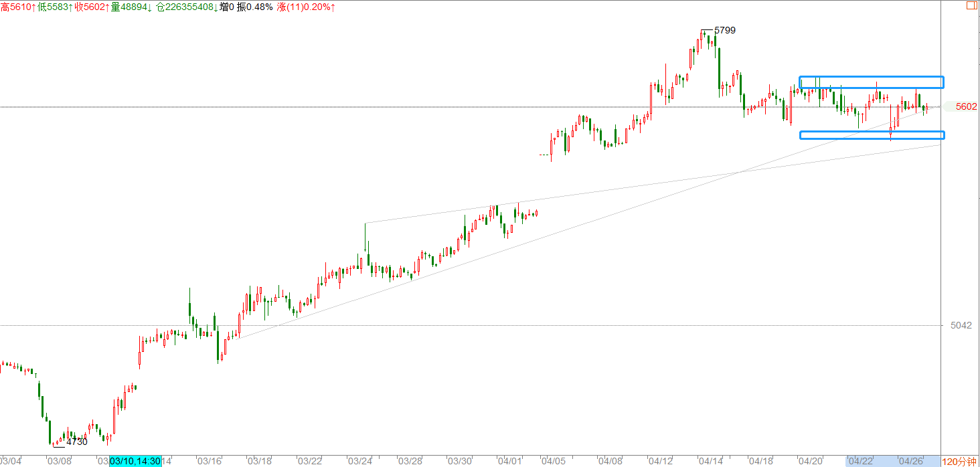980x467 pixels.
Task: Click the 4730 low price label
Action: click(77, 442)
